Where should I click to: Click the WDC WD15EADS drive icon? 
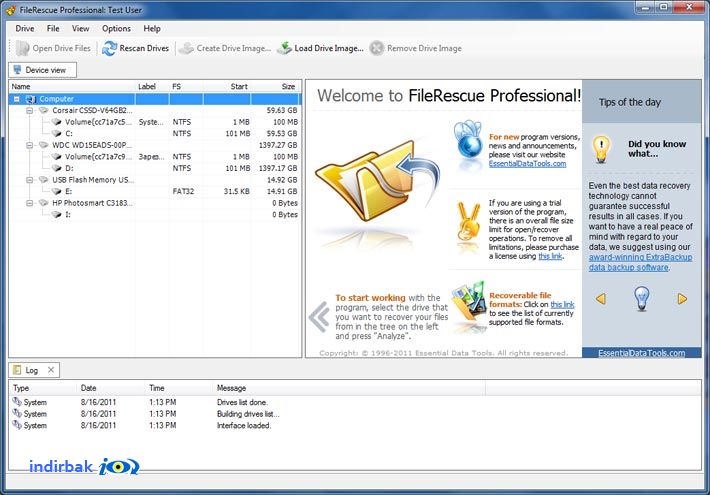pyautogui.click(x=44, y=145)
